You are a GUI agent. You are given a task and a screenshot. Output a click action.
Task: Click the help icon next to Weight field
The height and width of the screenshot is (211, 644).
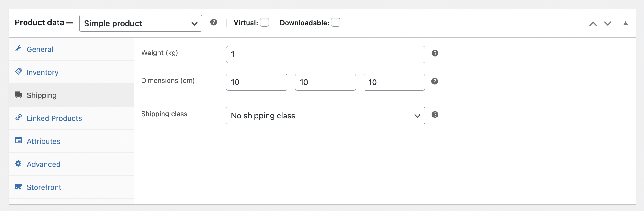436,54
